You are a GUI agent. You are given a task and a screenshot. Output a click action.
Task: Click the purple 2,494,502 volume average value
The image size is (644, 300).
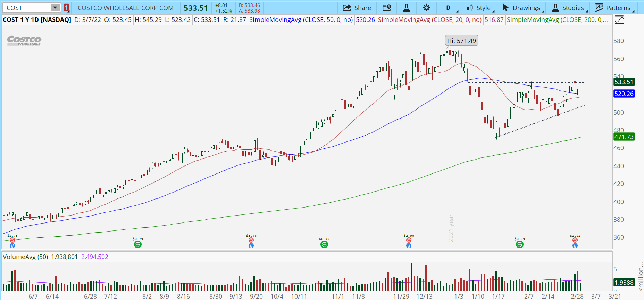point(95,257)
